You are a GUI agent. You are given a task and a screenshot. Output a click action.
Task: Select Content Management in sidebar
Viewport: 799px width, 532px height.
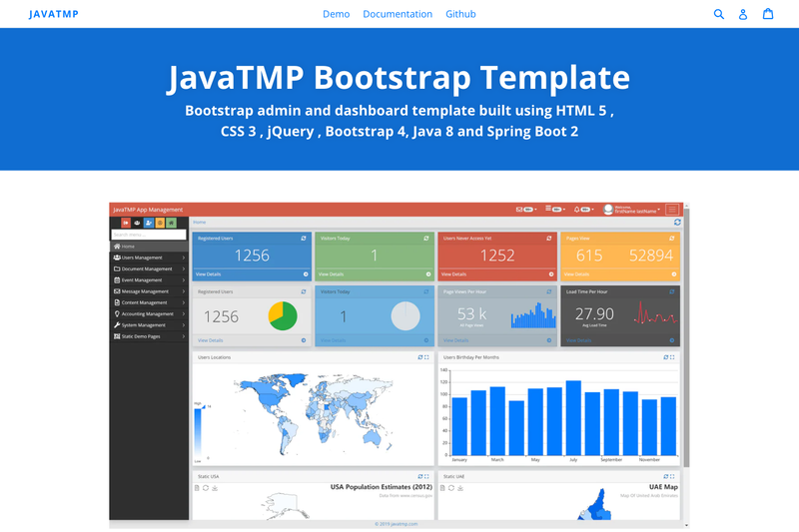click(149, 302)
